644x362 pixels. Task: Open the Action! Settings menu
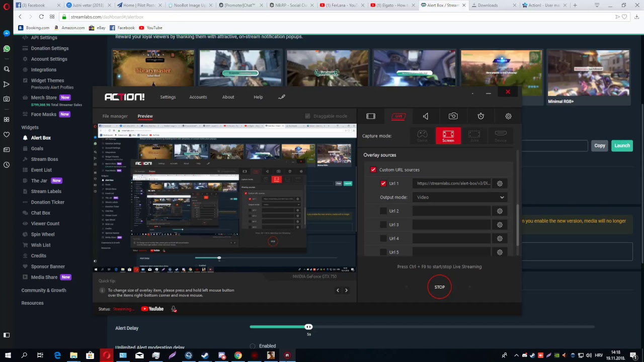168,97
